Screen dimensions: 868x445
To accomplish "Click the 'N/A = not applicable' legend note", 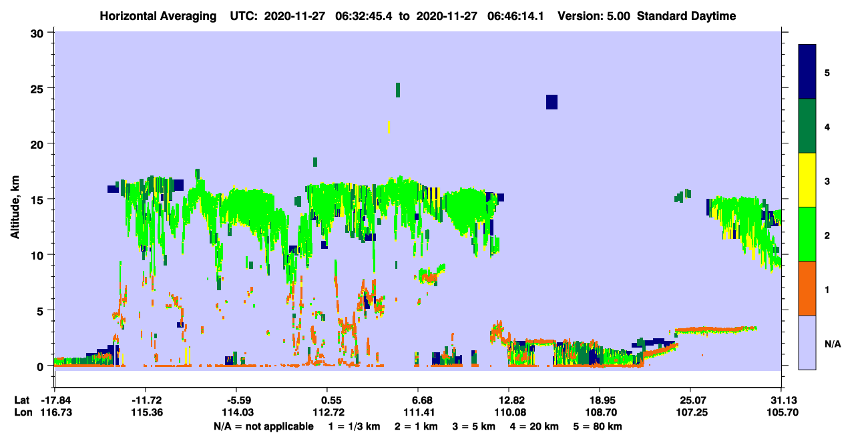I will tap(264, 426).
